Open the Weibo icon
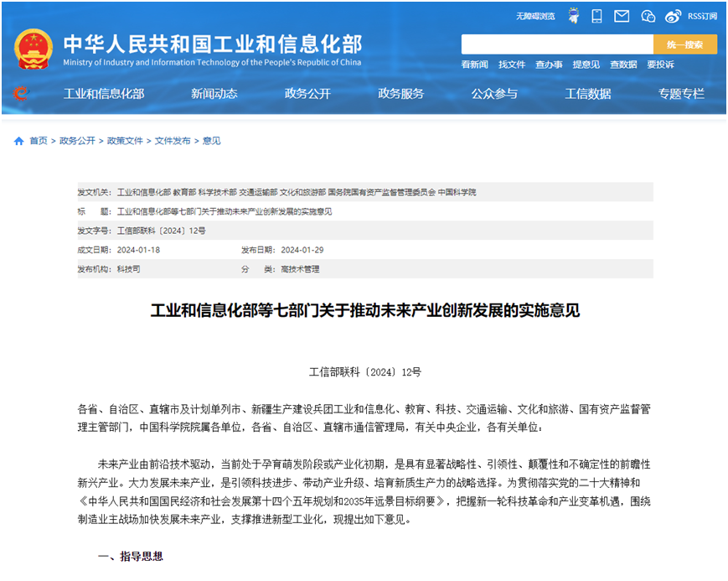Image resolution: width=728 pixels, height=581 pixels. point(673,16)
